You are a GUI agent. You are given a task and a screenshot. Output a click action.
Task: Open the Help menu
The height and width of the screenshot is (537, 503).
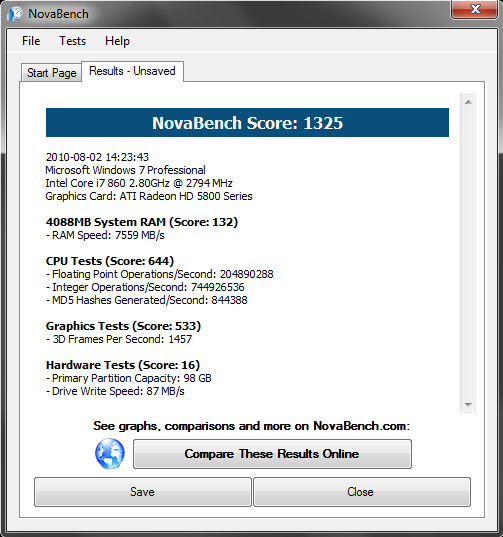(x=117, y=41)
